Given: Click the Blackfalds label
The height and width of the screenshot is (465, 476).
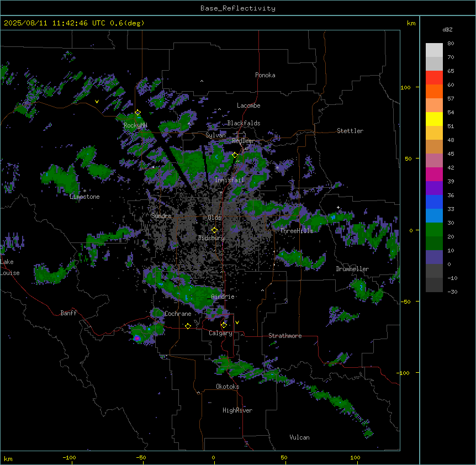Looking at the screenshot, I should point(244,123).
